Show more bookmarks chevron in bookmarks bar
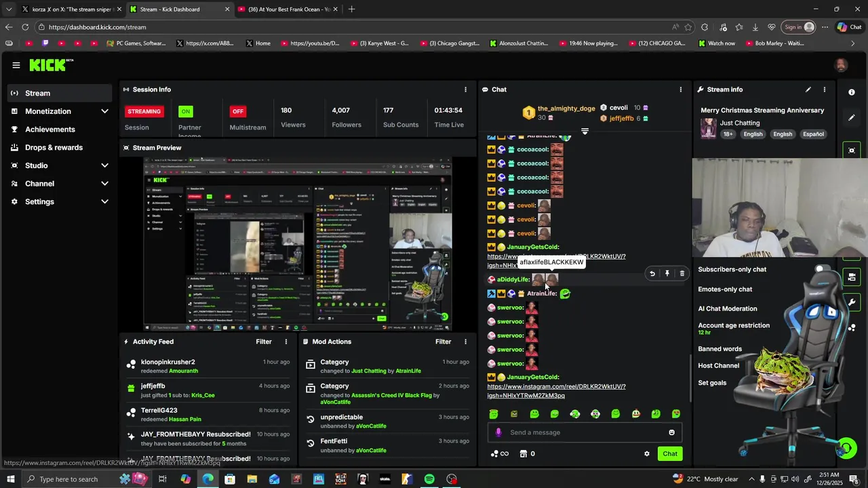 [x=852, y=43]
